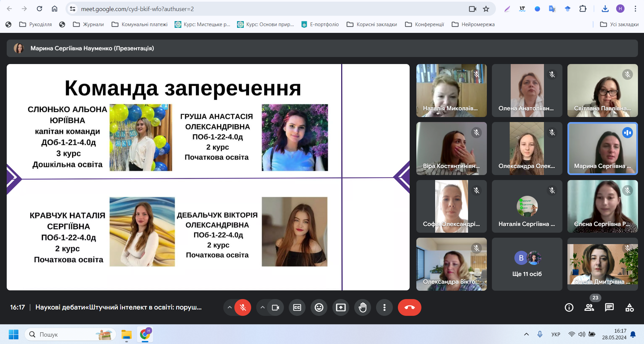Leave the call with red hang-up button
Image resolution: width=644 pixels, height=344 pixels.
point(409,307)
